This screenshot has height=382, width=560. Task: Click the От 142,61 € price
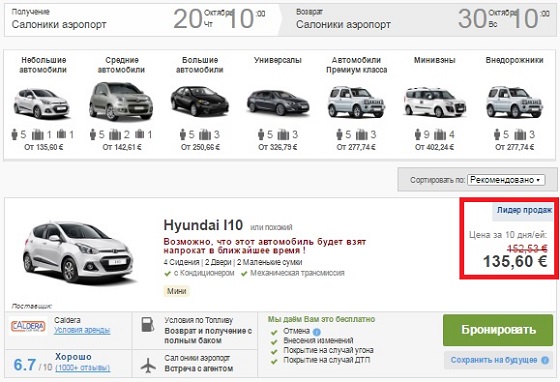click(x=122, y=147)
